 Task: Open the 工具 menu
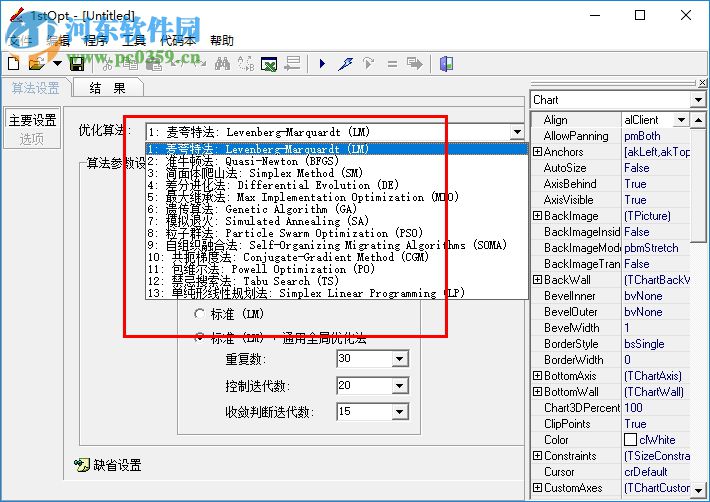pos(134,41)
